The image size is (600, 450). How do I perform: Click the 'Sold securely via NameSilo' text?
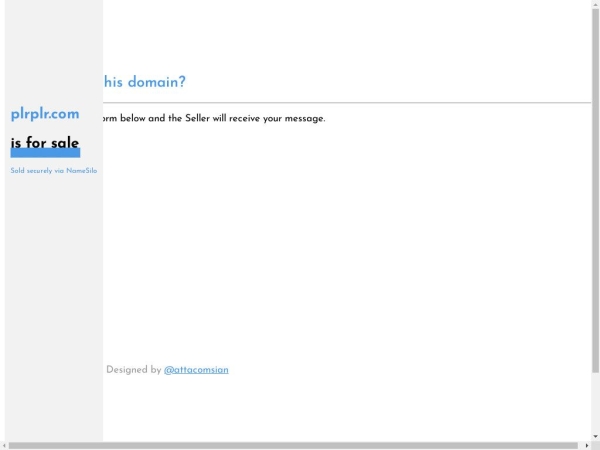click(x=54, y=171)
